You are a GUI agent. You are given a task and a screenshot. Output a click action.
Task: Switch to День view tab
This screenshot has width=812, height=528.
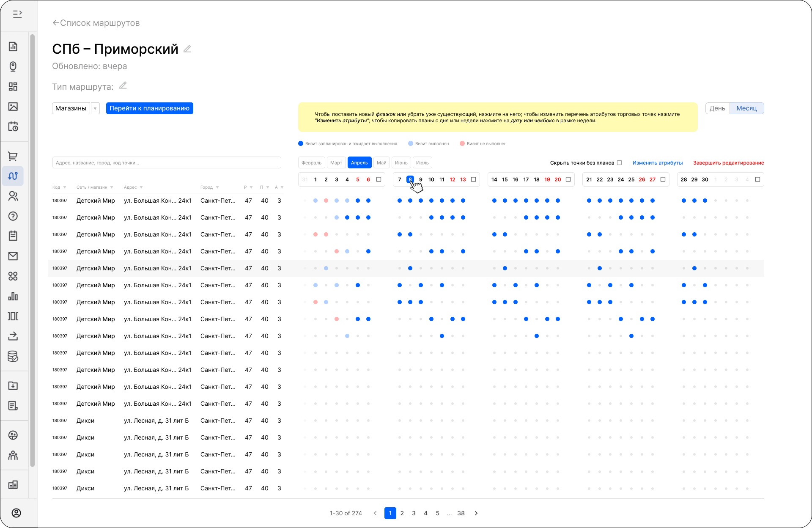pos(717,108)
